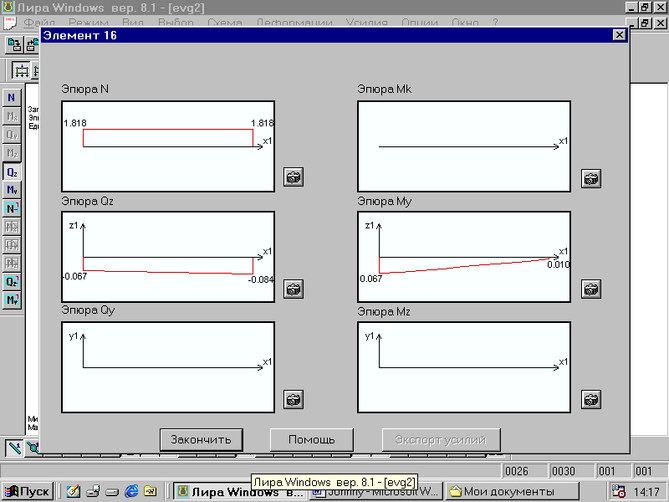Open the Схема menu
Viewport: 669px width, 502px height.
pyautogui.click(x=225, y=22)
